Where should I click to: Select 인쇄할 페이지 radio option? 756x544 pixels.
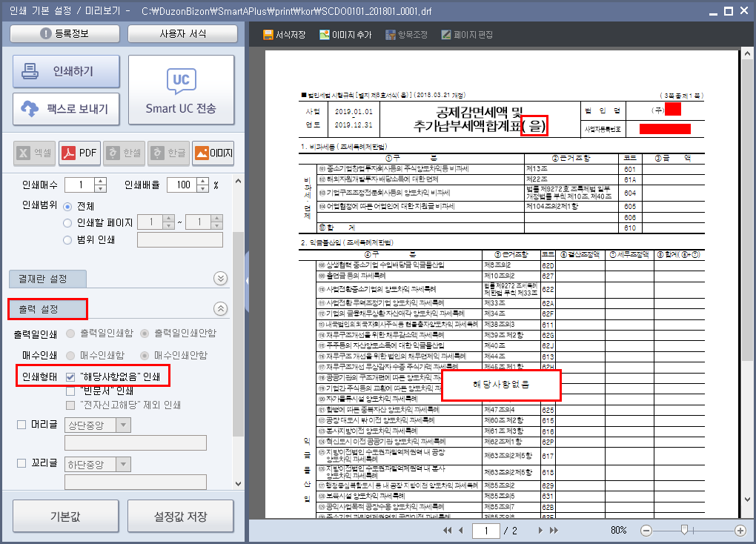(x=68, y=222)
